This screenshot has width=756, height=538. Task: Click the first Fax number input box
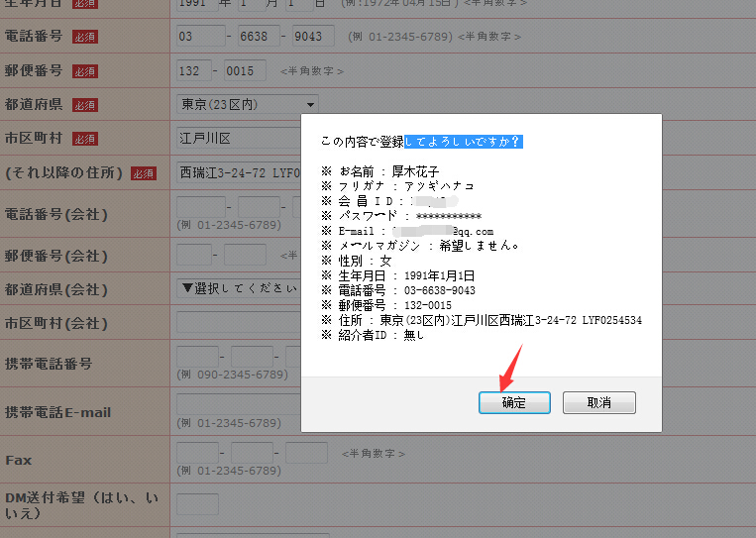pos(197,453)
